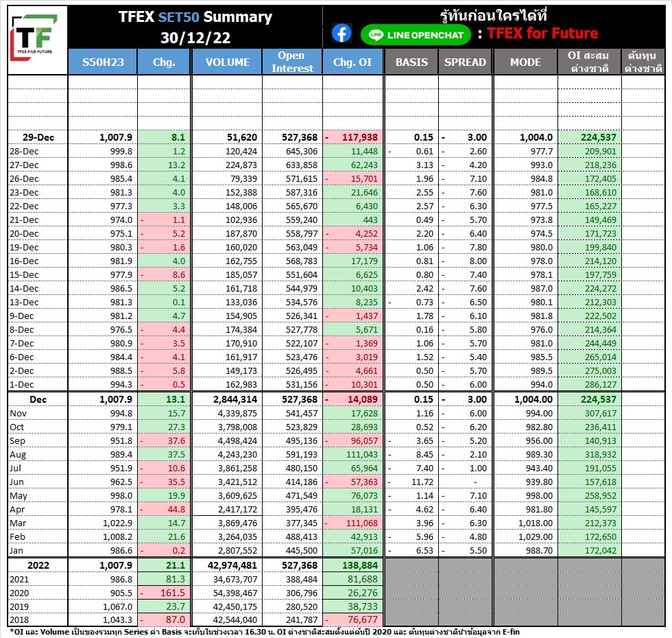Click the Open Interest column header
672x638 pixels.
coord(292,62)
